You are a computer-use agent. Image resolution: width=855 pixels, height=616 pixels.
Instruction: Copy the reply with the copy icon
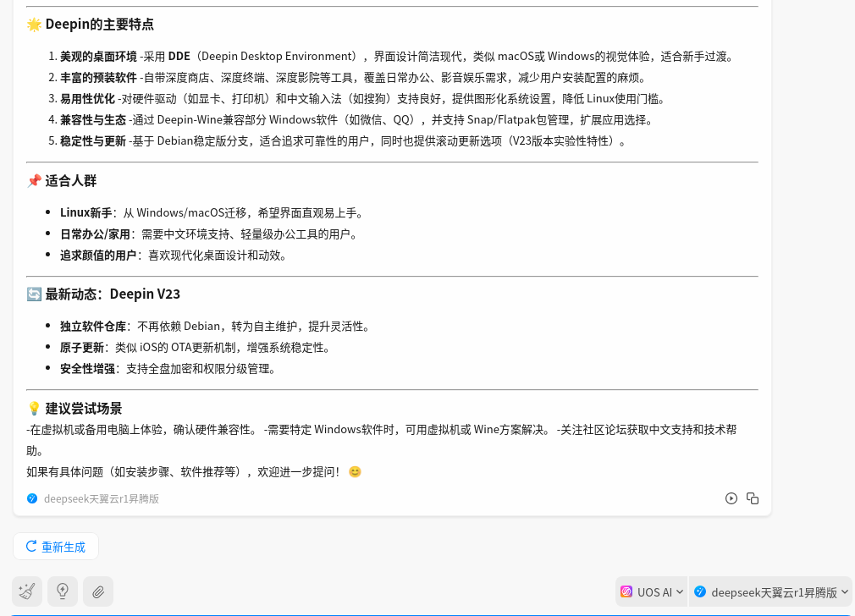point(753,498)
